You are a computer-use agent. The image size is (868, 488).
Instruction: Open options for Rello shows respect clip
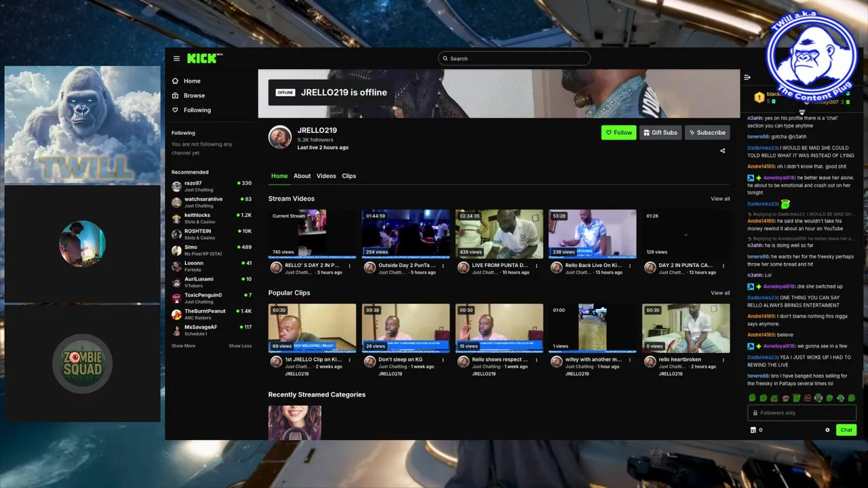(536, 360)
